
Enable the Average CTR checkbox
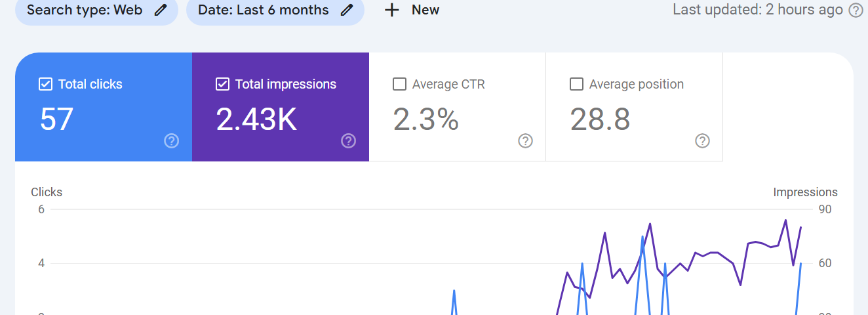tap(399, 84)
